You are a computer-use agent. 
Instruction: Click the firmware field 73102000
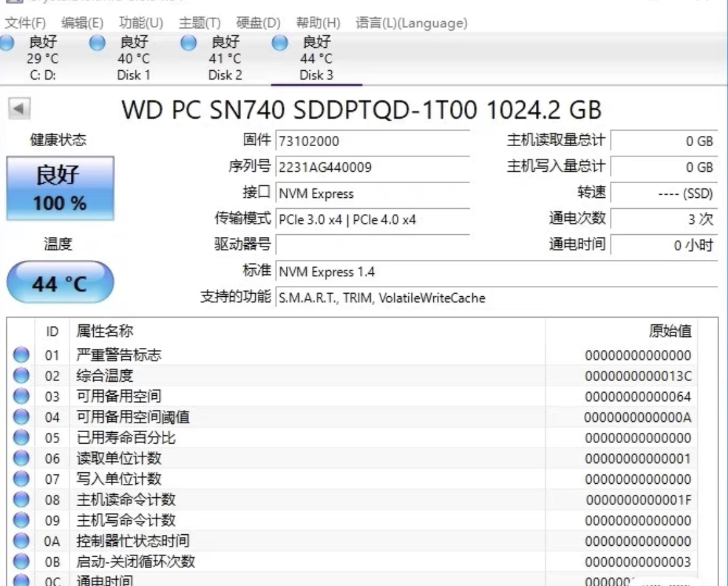[x=373, y=141]
